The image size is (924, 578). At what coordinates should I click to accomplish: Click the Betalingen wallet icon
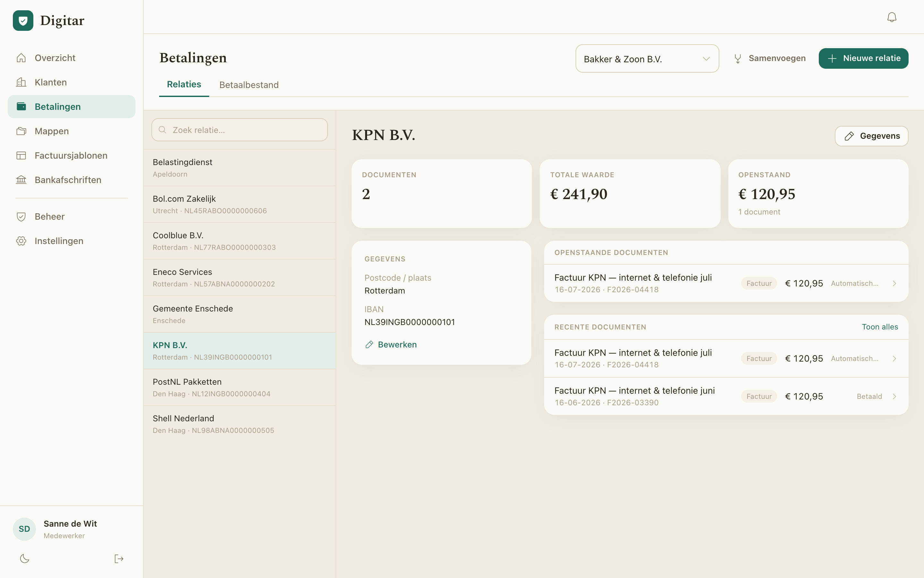pos(21,107)
